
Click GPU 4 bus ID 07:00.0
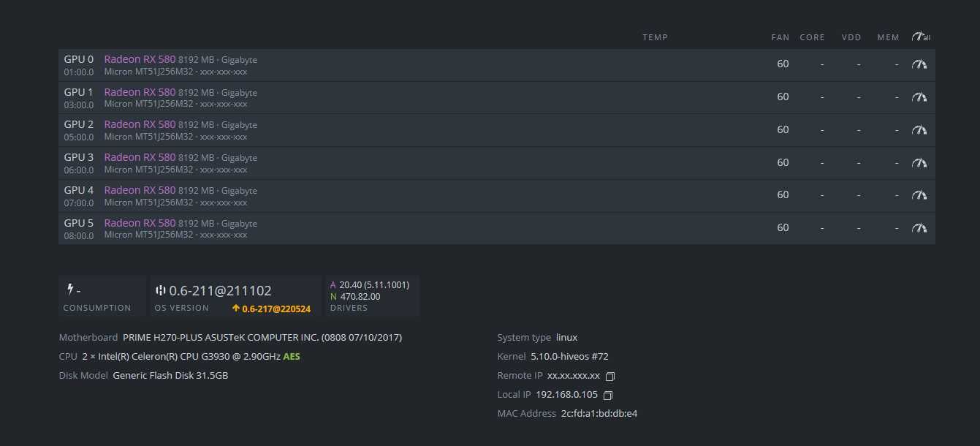tap(79, 203)
